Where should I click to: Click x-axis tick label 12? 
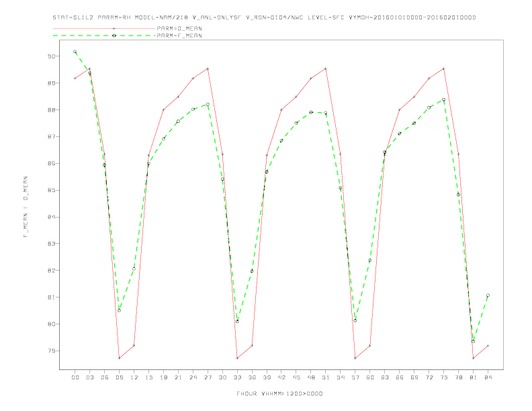[x=134, y=377]
